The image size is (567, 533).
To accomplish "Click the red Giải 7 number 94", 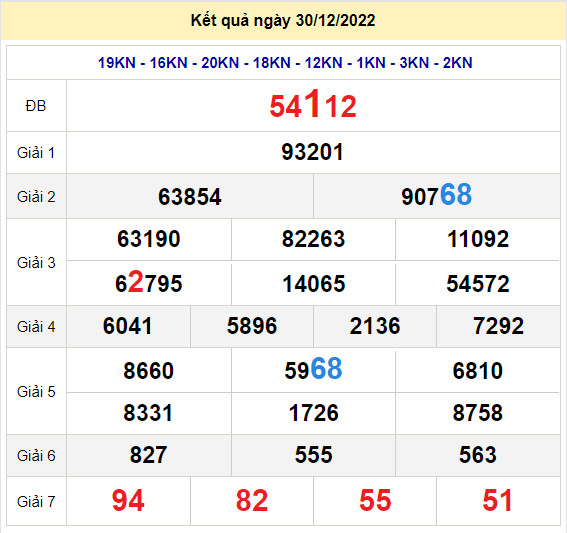I will click(128, 500).
